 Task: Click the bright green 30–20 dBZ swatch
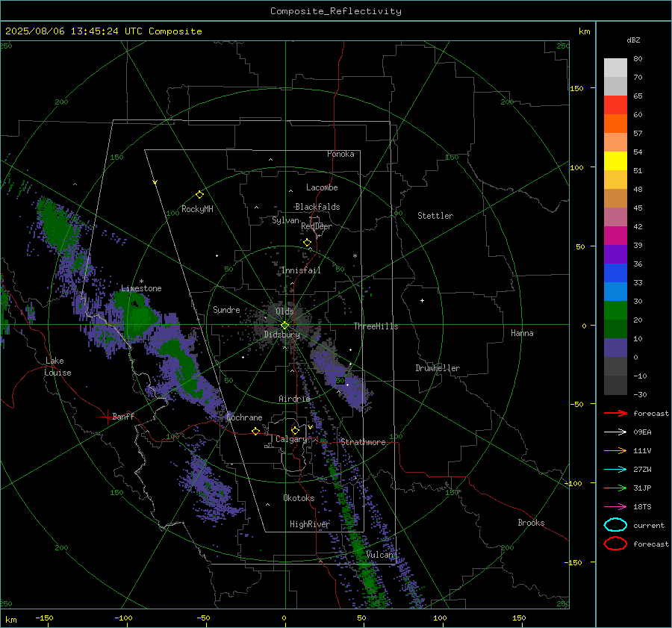[x=615, y=311]
